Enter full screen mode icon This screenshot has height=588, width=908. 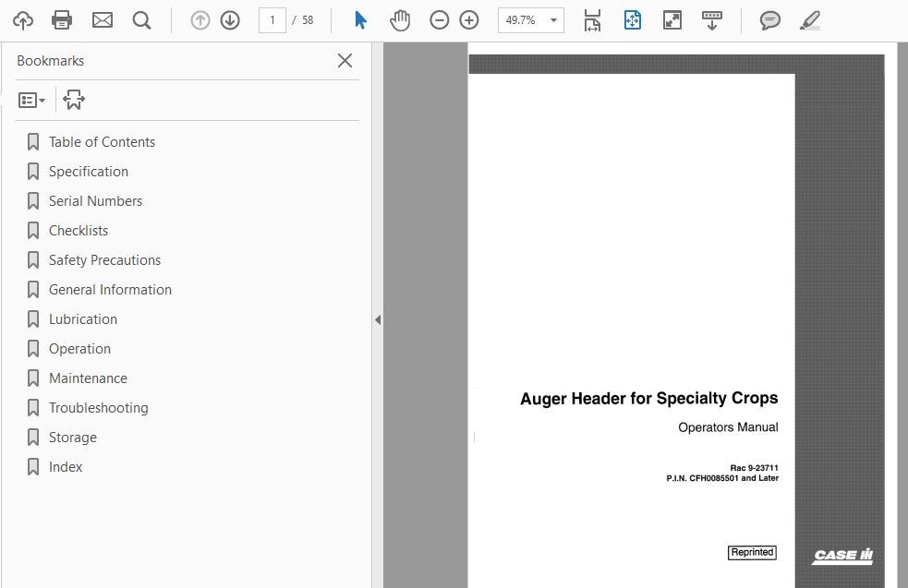(x=672, y=20)
